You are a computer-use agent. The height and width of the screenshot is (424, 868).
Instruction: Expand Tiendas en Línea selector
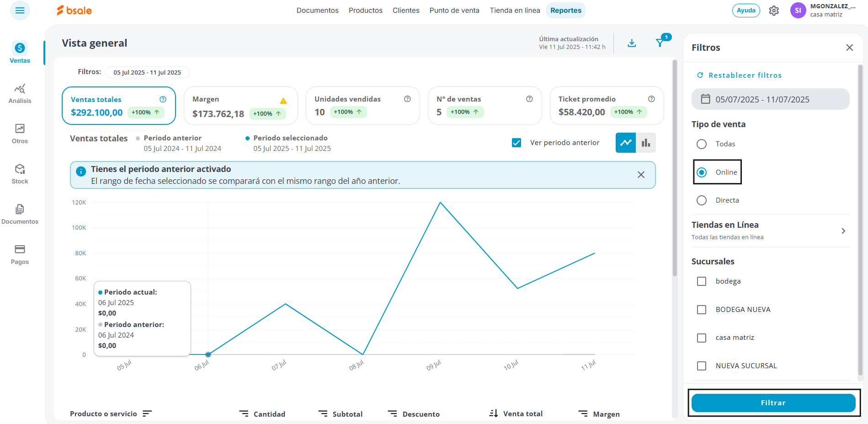coord(770,231)
